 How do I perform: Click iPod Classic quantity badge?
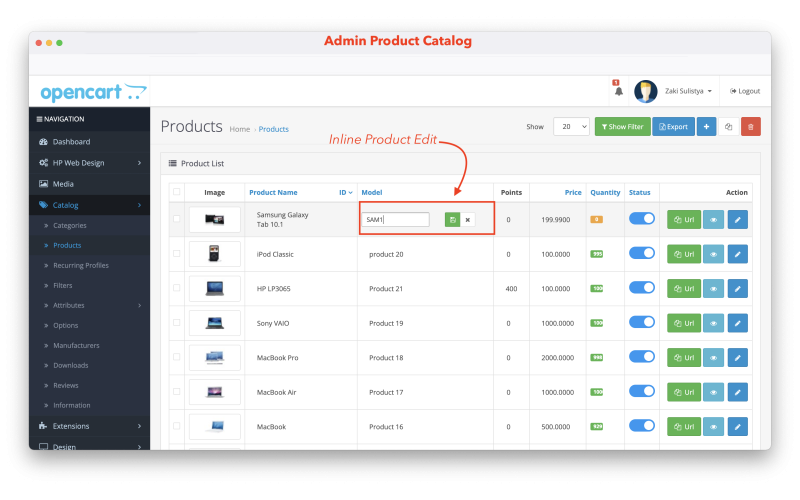point(596,254)
